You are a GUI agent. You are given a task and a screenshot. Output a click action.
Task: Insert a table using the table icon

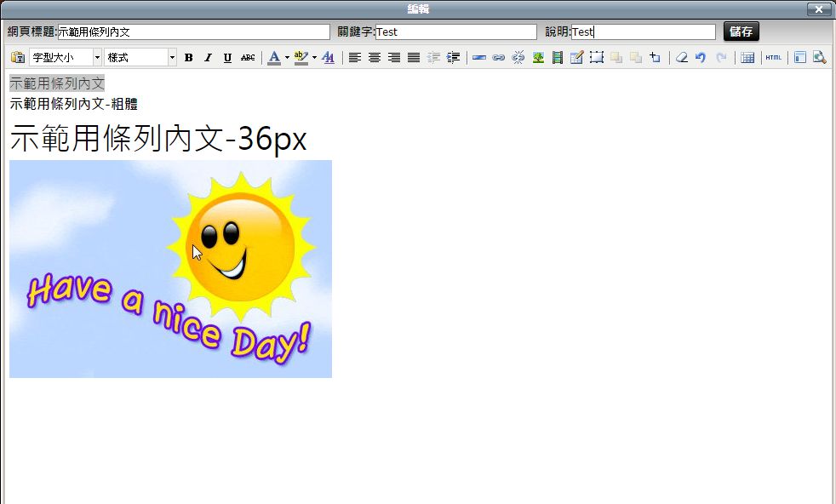(x=747, y=58)
